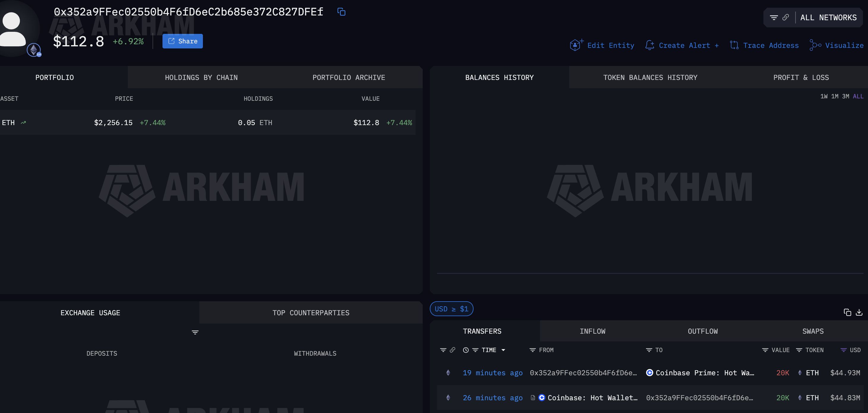Select the 3M time range
This screenshot has width=868, height=413.
[845, 97]
